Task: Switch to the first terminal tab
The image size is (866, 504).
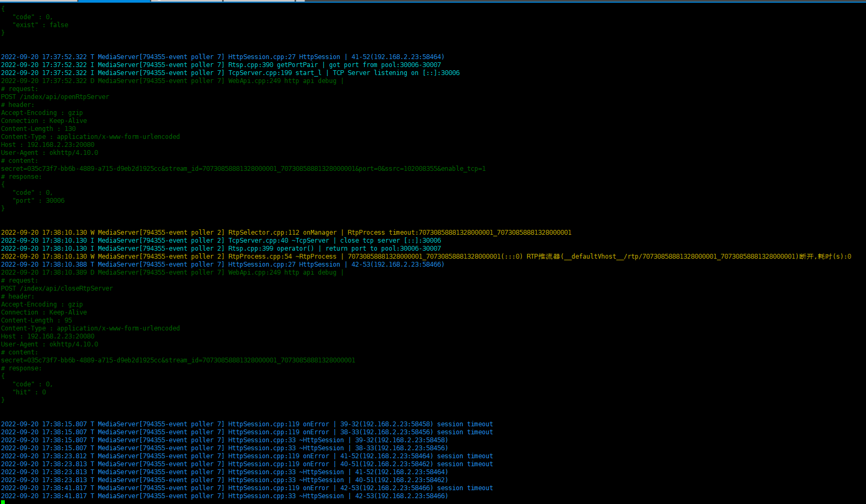Action: (37, 2)
